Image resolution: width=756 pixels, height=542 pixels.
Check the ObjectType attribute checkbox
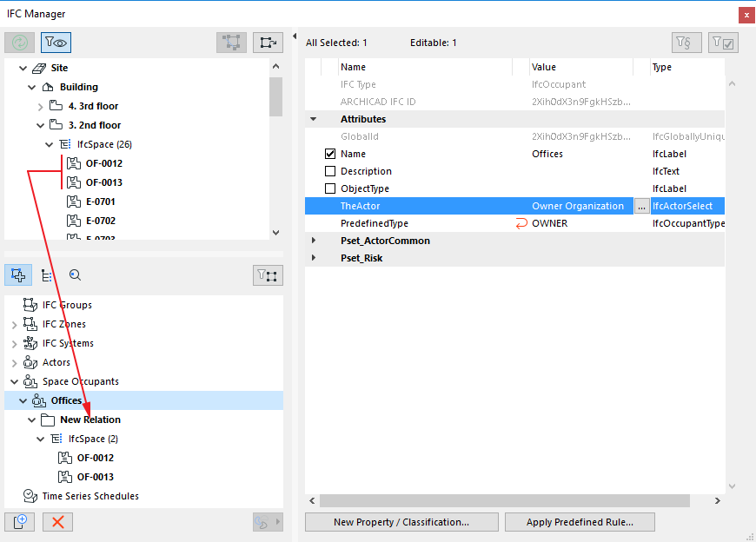330,188
